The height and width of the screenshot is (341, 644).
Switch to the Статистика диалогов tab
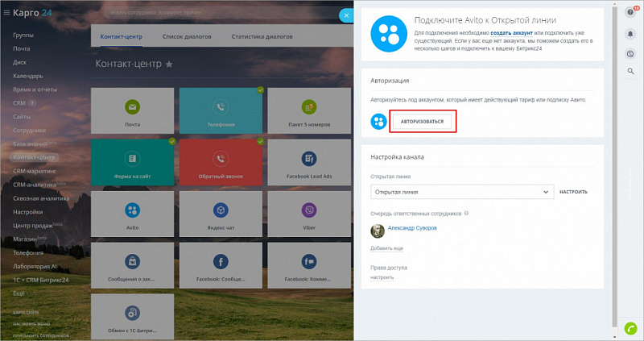(x=262, y=36)
